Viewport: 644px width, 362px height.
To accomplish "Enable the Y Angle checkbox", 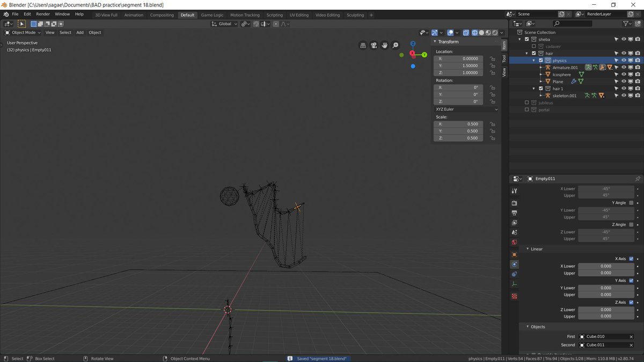I will click(x=631, y=203).
